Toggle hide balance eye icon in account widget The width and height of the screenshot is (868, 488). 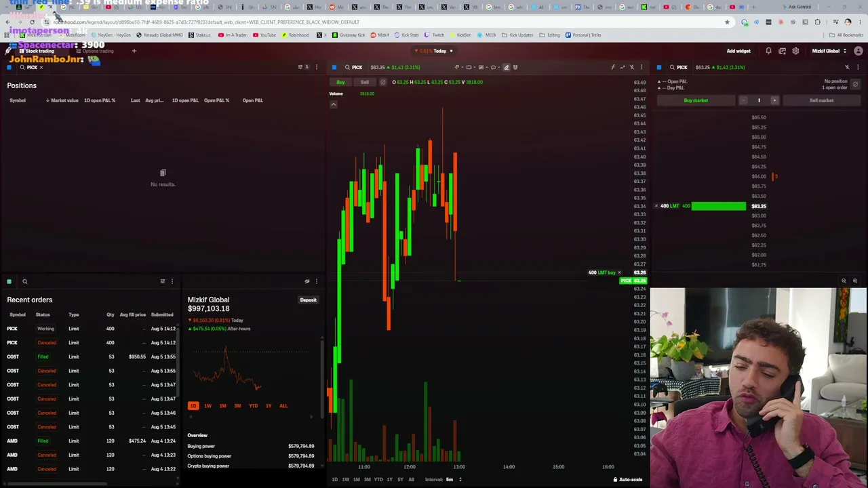pyautogui.click(x=307, y=281)
